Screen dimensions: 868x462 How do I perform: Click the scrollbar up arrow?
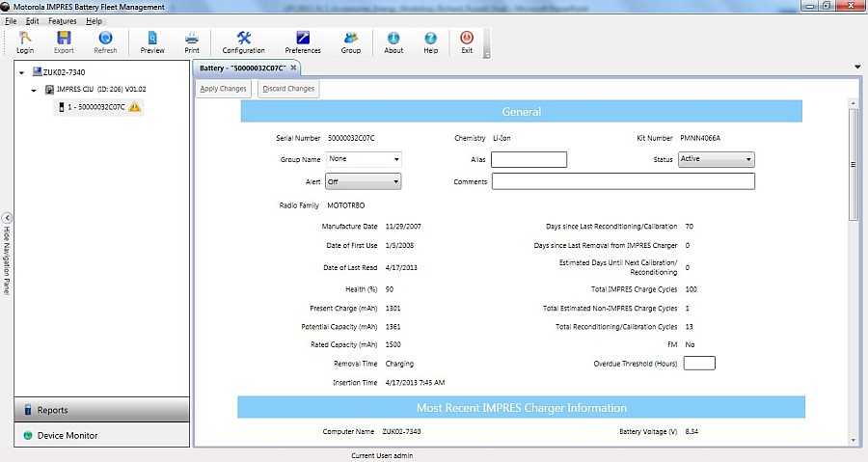point(854,103)
